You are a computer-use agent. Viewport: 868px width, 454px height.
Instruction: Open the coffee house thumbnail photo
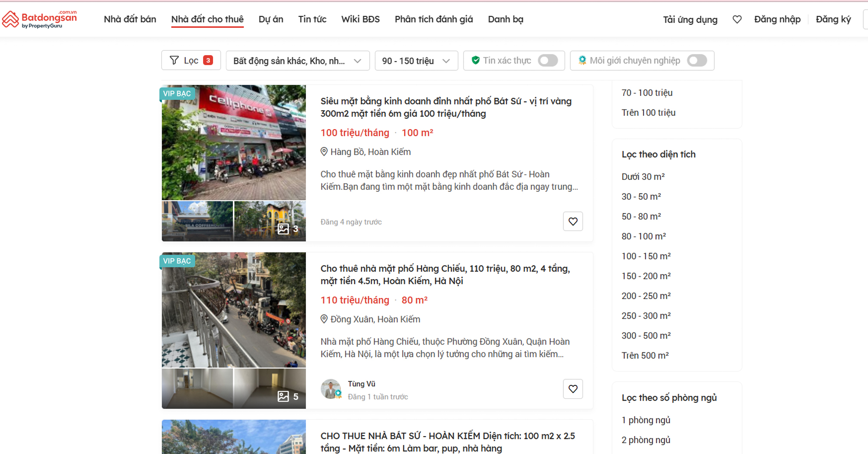coord(197,221)
